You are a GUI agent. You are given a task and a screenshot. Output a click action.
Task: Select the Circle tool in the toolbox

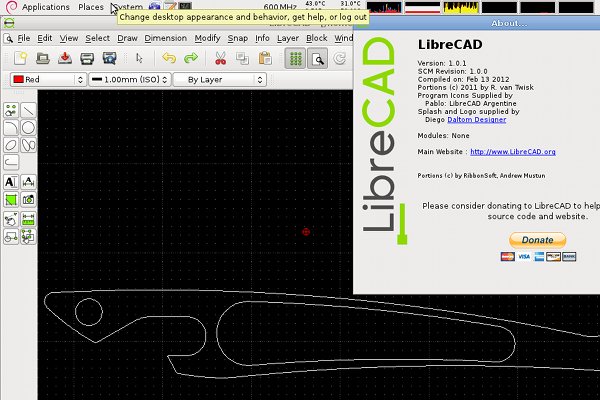pyautogui.click(x=28, y=128)
